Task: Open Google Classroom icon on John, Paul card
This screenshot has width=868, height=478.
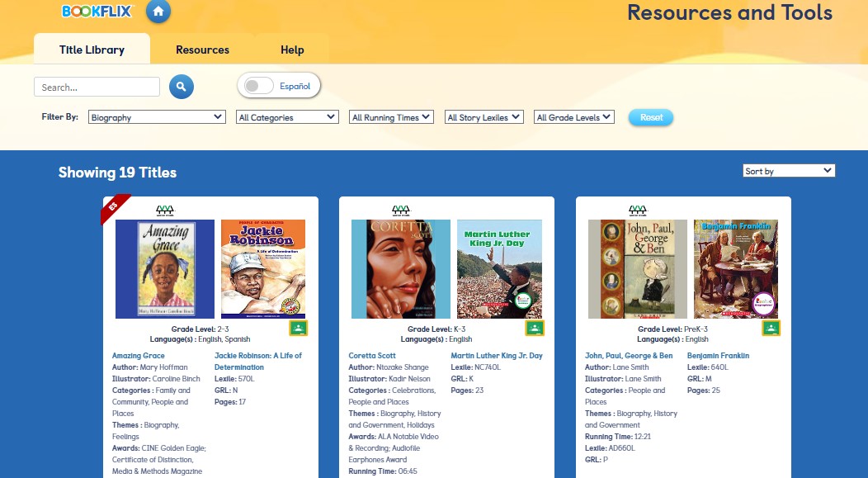Action: click(771, 328)
